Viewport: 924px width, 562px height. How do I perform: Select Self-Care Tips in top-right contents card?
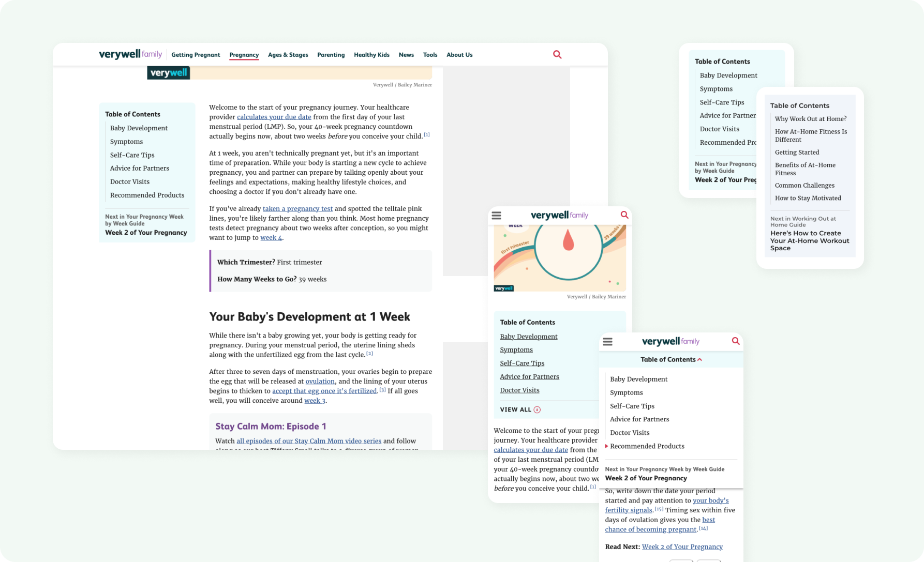(x=722, y=102)
